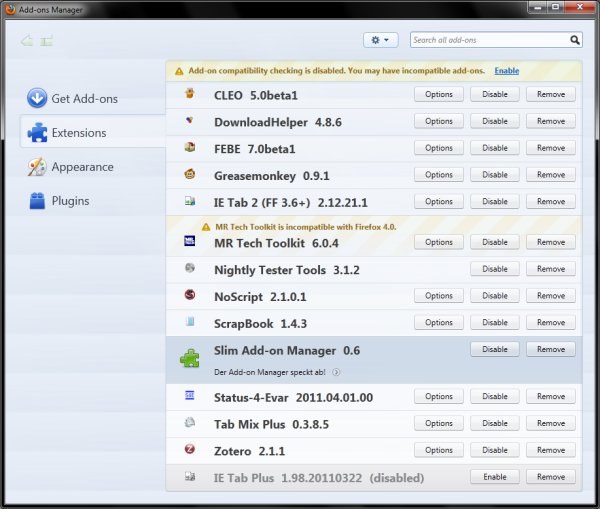
Task: Click the search magnifier icon
Action: click(x=575, y=40)
